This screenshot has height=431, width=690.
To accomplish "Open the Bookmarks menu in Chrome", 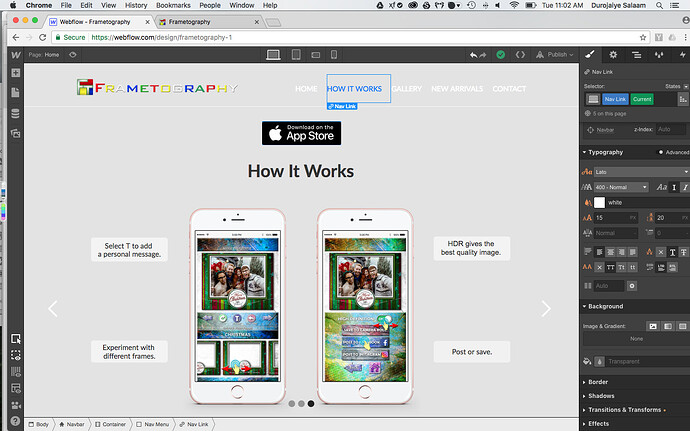I will (173, 5).
